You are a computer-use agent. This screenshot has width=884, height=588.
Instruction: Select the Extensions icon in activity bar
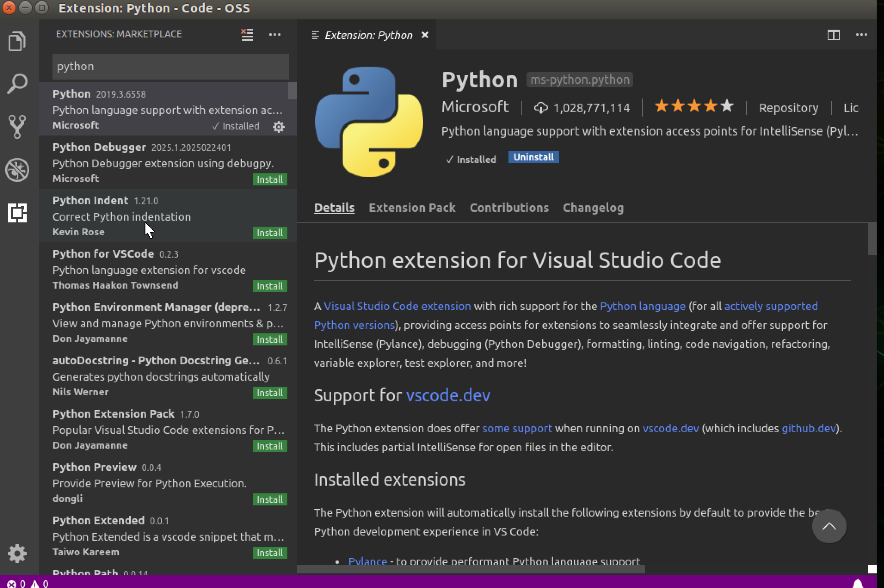tap(17, 213)
